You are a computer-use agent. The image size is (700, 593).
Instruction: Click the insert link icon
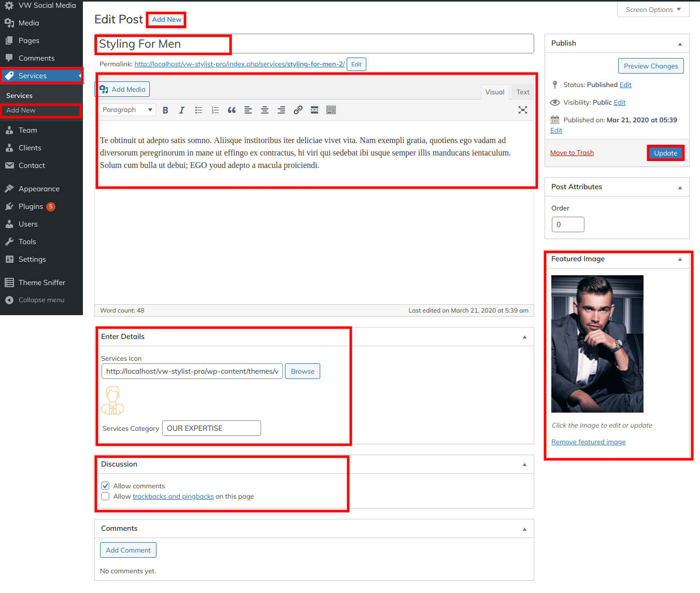[298, 110]
